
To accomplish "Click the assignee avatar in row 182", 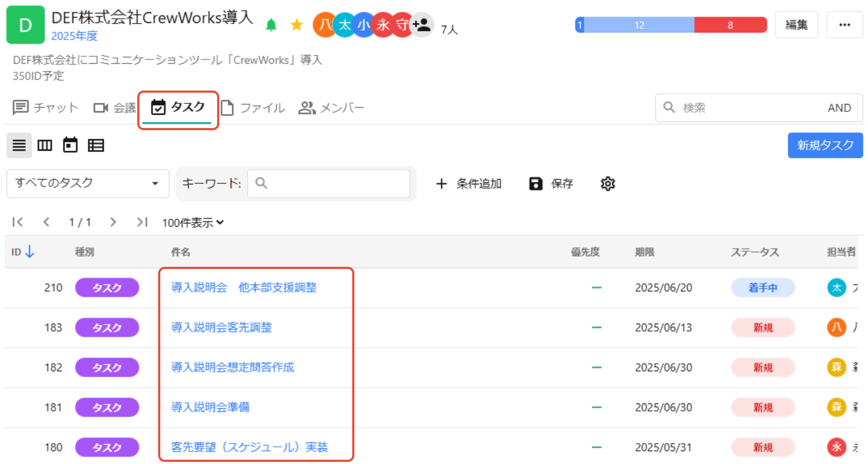I will (x=836, y=367).
